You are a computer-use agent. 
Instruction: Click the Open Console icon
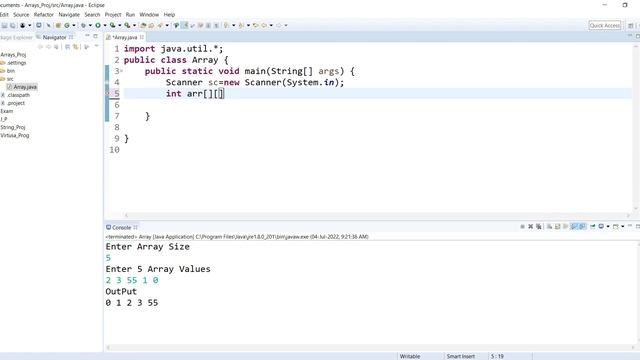[616, 227]
